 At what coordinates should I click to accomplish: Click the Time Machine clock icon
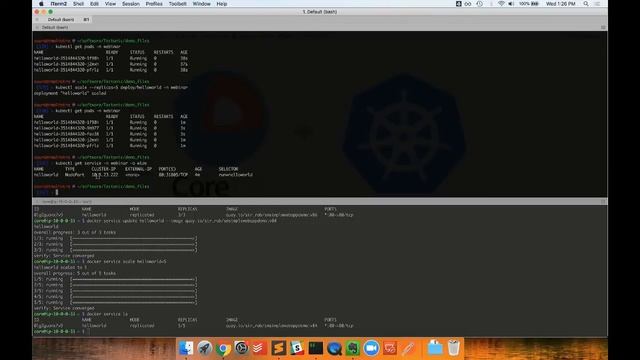point(480,4)
